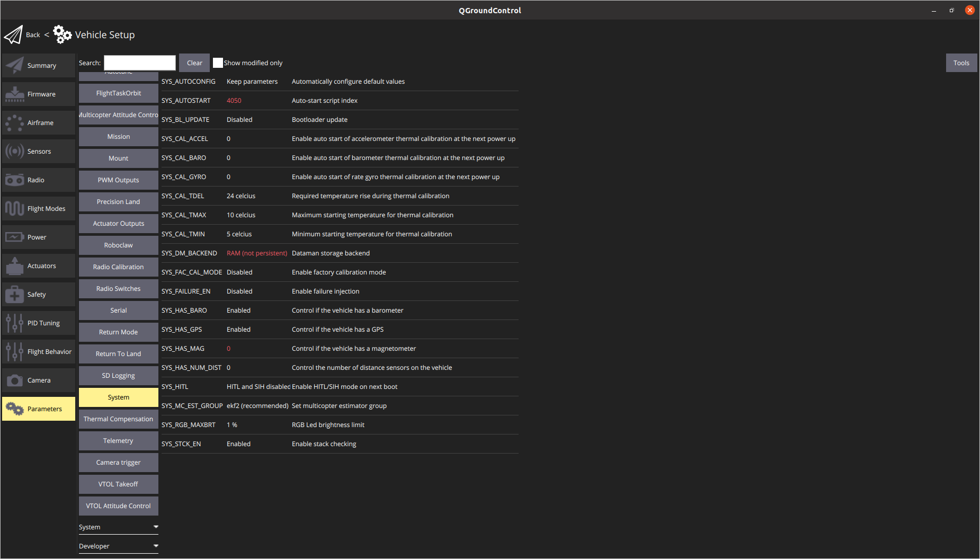Open Radio using its controller icon
The width and height of the screenshot is (980, 559).
[x=14, y=180]
